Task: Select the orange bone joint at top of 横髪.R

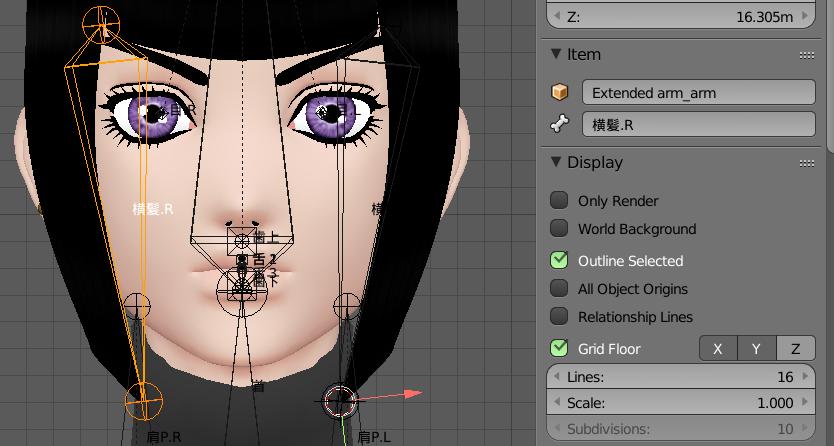Action: (101, 24)
